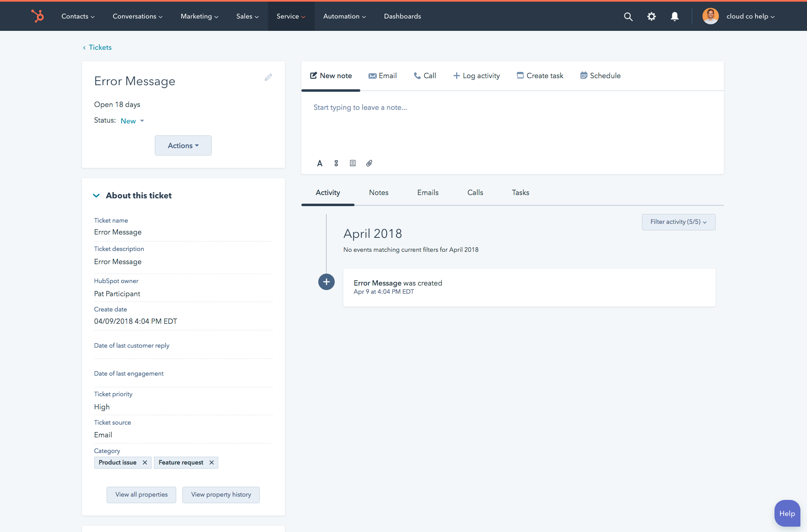Expand the Actions dropdown on ticket card

click(183, 145)
